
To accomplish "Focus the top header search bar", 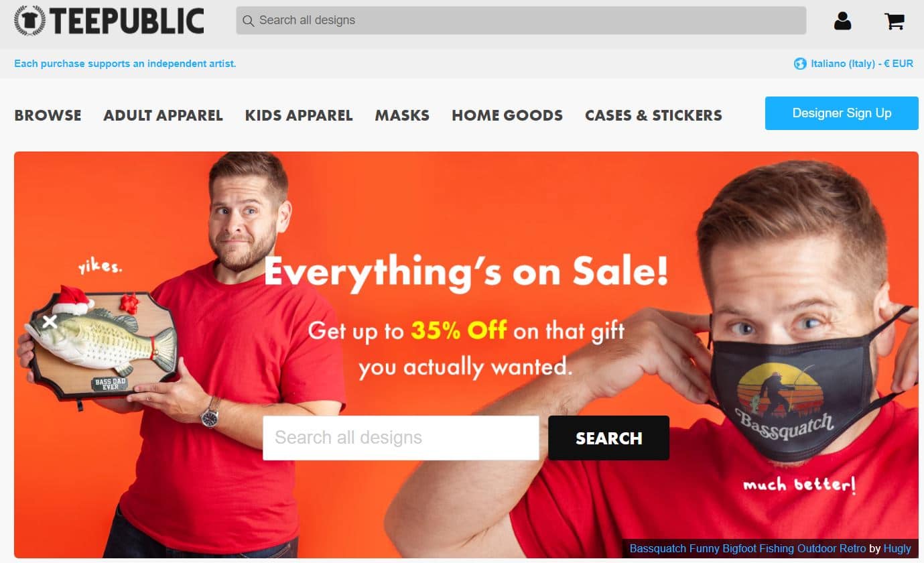I will 521,20.
